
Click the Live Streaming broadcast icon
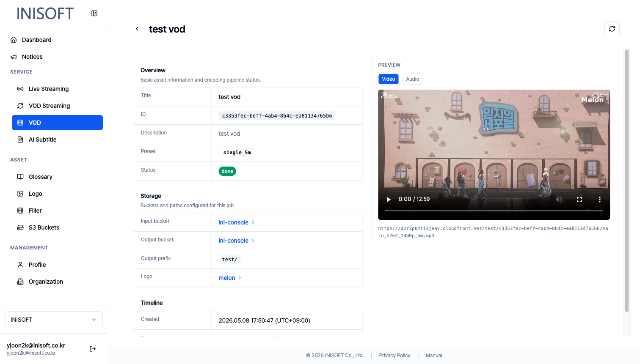tap(20, 89)
